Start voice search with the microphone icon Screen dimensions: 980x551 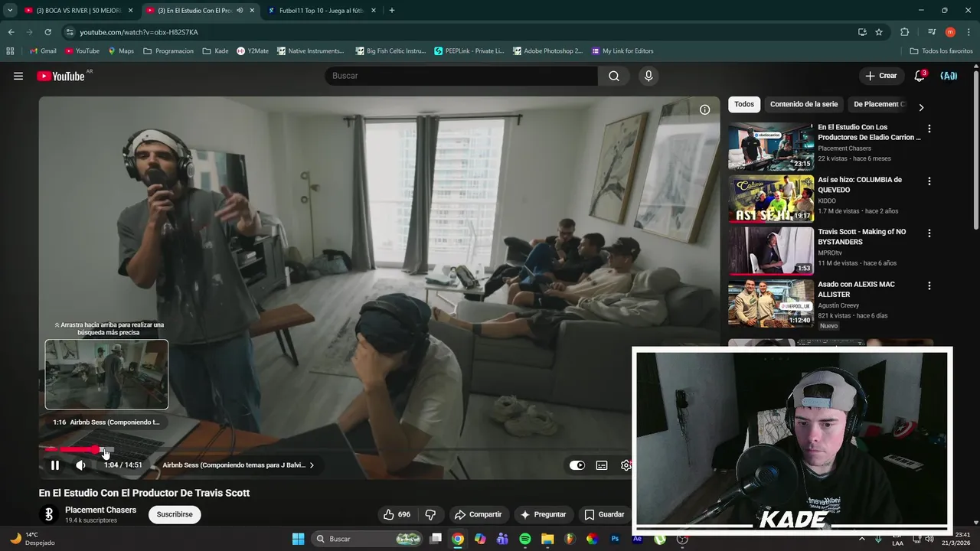(x=648, y=76)
